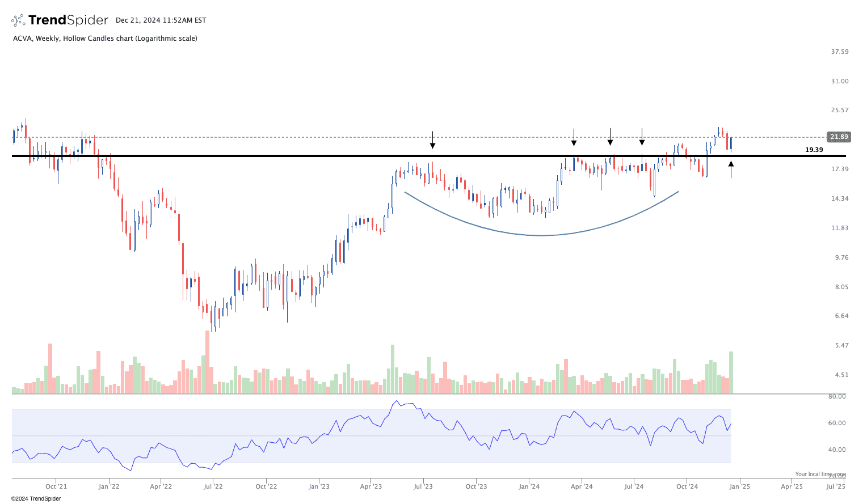Click the 80.00 RSI axis label
863x504 pixels.
tap(837, 396)
